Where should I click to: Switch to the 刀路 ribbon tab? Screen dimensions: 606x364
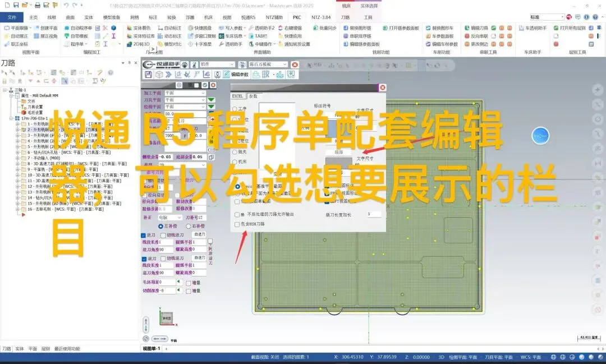345,17
